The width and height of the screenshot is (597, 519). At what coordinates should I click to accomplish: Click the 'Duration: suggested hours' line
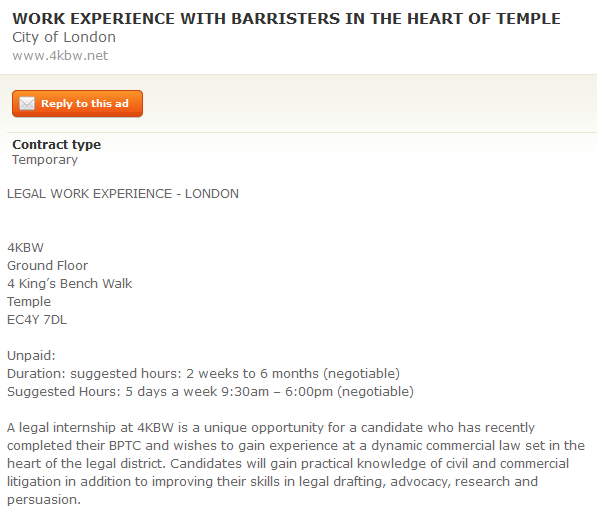tap(203, 374)
